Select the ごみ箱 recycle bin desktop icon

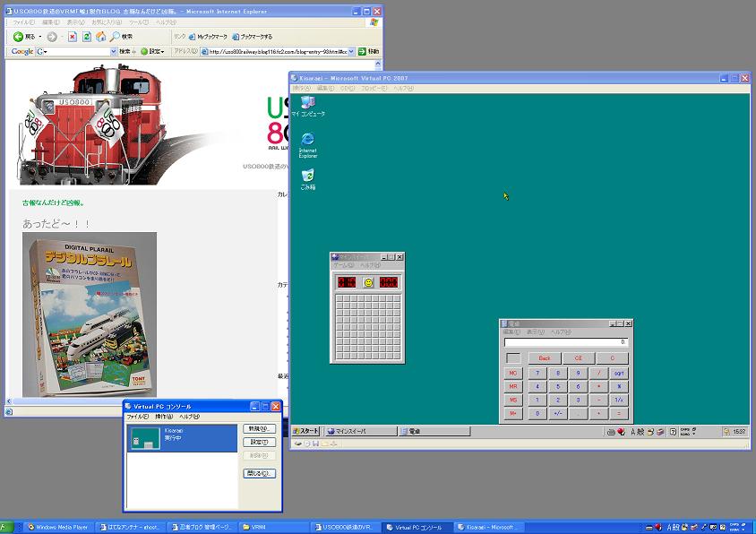[307, 179]
